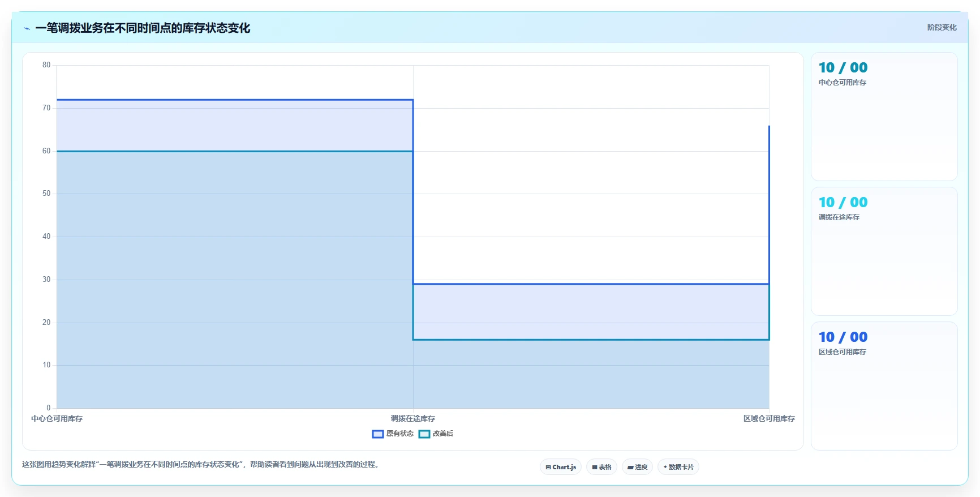Screen dimensions: 980x497
Task: Open the Chart.js chip
Action: tap(561, 467)
